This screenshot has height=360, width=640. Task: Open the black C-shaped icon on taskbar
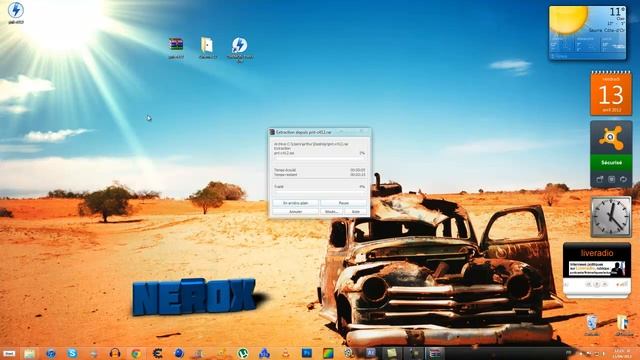[x=158, y=353]
